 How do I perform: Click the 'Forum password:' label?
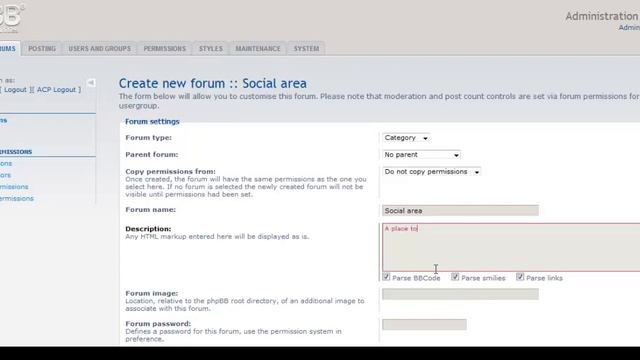[158, 324]
